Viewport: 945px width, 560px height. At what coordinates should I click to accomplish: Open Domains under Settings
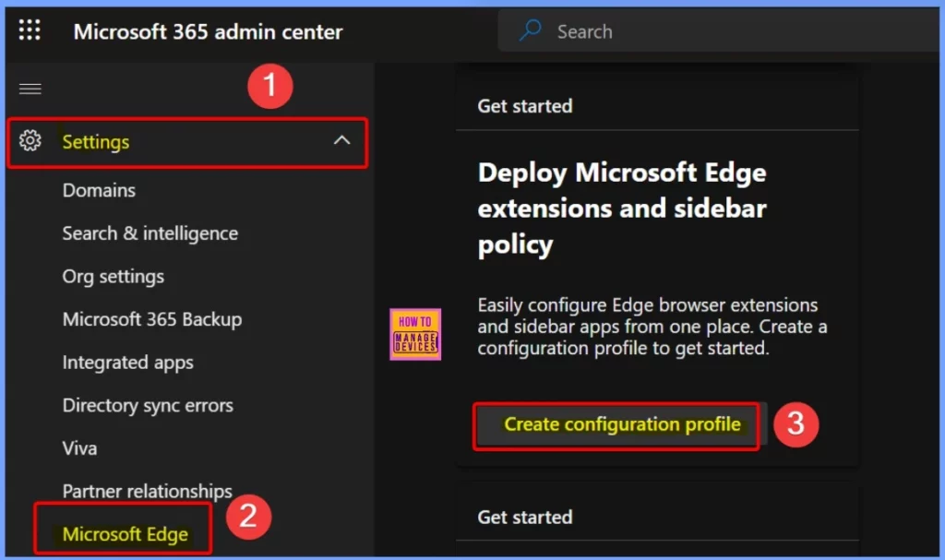click(x=99, y=190)
